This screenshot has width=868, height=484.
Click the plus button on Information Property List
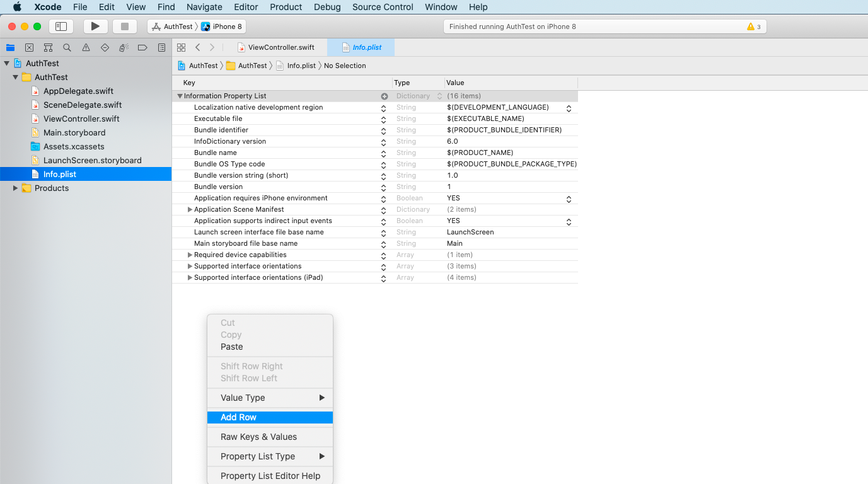384,96
